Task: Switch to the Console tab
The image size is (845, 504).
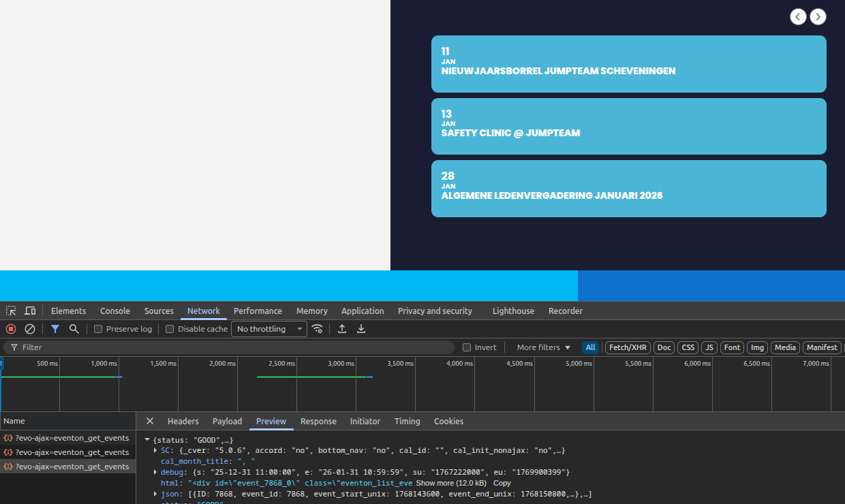Action: point(114,311)
